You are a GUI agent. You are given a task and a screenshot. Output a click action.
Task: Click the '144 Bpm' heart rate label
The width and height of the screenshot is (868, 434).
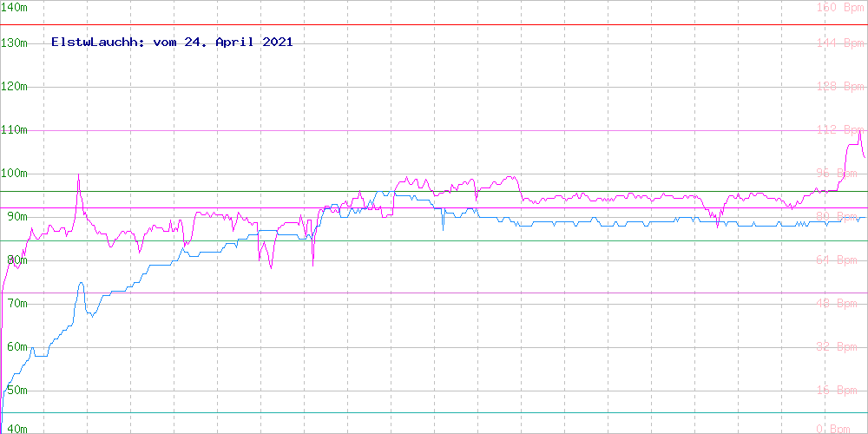pos(839,43)
